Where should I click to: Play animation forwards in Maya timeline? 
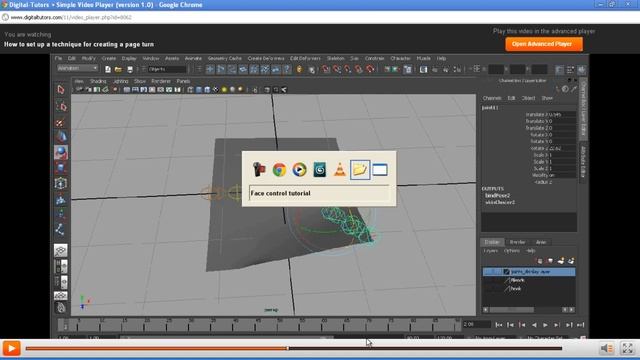tap(545, 325)
